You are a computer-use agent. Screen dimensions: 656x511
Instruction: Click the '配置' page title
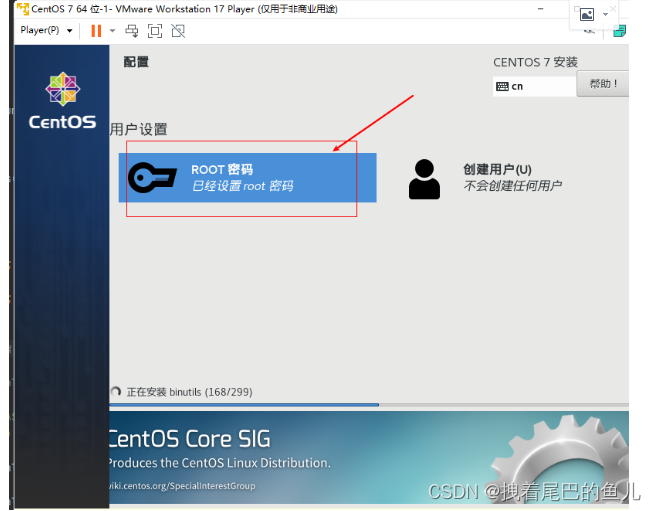click(136, 62)
